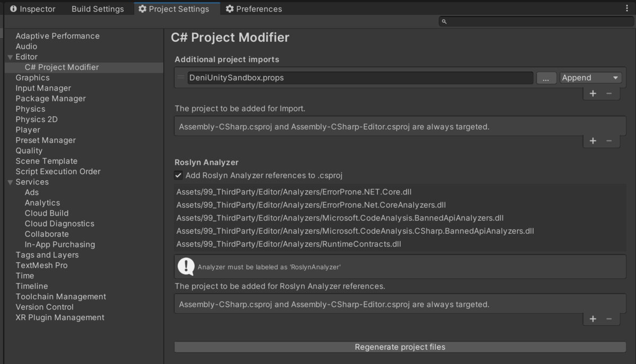Click the plus icon under Additional project imports

tap(593, 93)
